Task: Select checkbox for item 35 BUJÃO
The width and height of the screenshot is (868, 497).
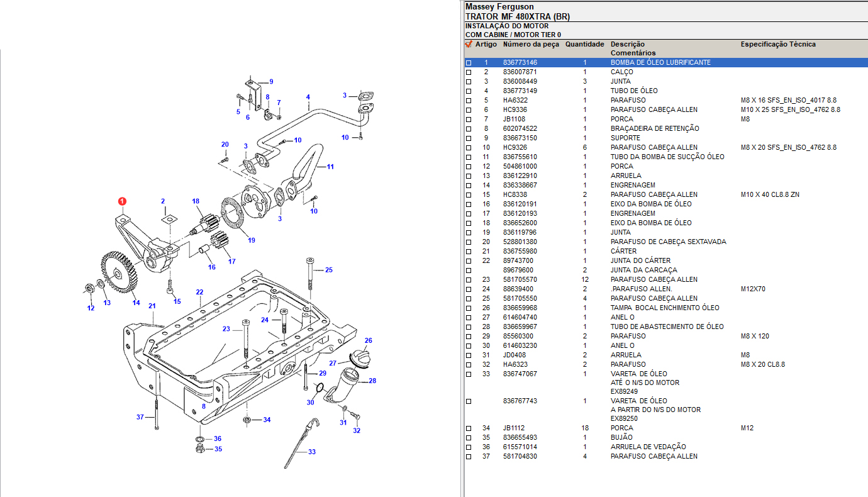Action: point(469,438)
